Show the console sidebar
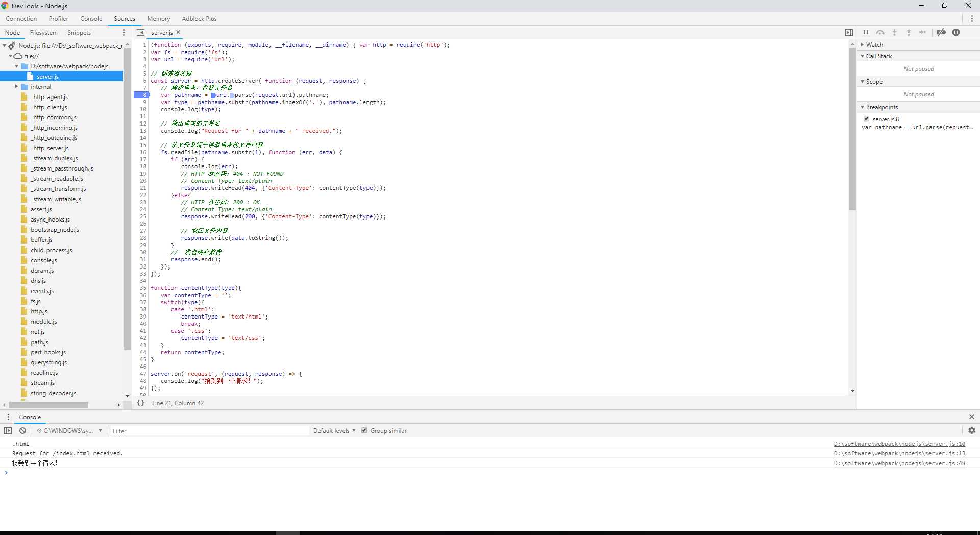The width and height of the screenshot is (980, 535). pos(8,430)
